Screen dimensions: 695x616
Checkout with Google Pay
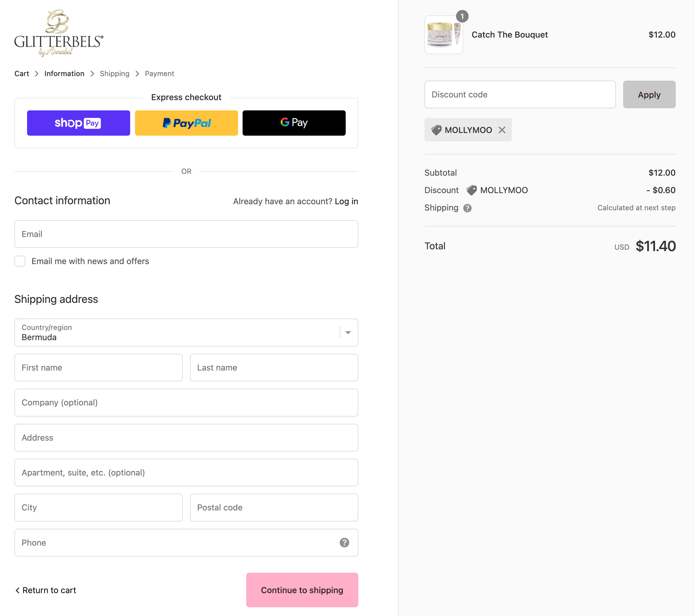(x=294, y=123)
